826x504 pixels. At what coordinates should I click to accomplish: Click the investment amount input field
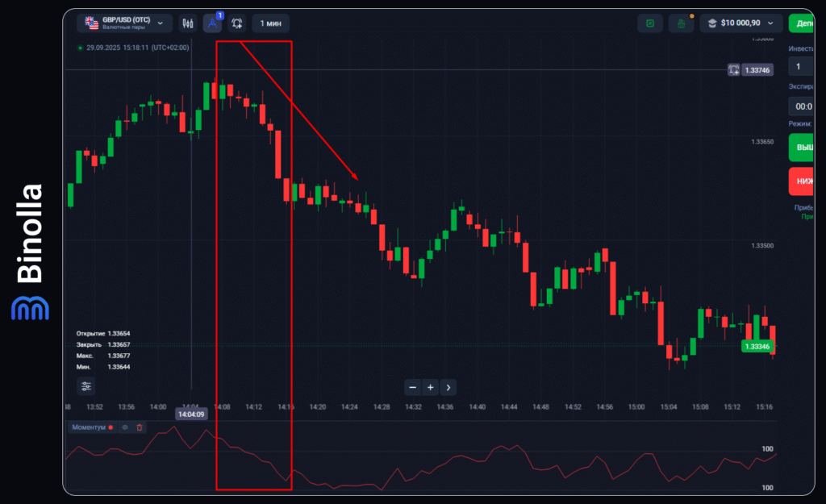click(803, 67)
